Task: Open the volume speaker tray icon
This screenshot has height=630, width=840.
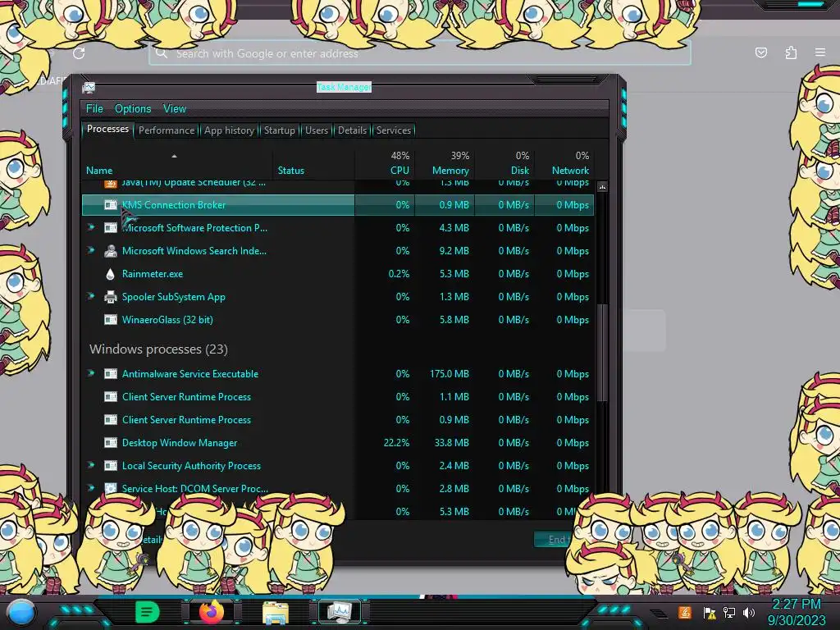Action: tap(749, 612)
